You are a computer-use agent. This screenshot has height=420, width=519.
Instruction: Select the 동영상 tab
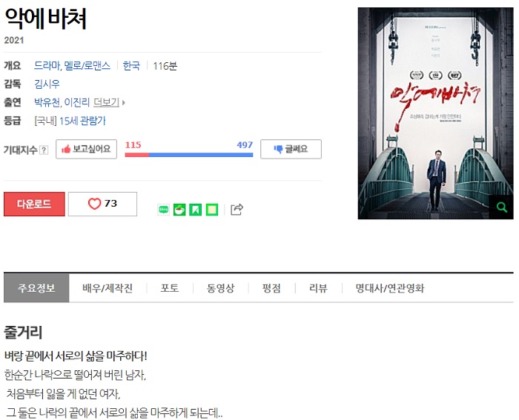pyautogui.click(x=220, y=288)
